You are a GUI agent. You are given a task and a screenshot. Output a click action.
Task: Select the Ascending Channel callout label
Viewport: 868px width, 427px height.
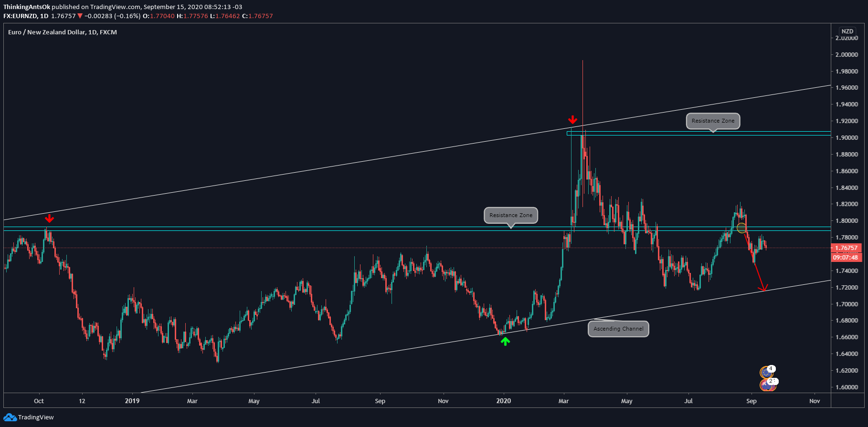tap(618, 329)
